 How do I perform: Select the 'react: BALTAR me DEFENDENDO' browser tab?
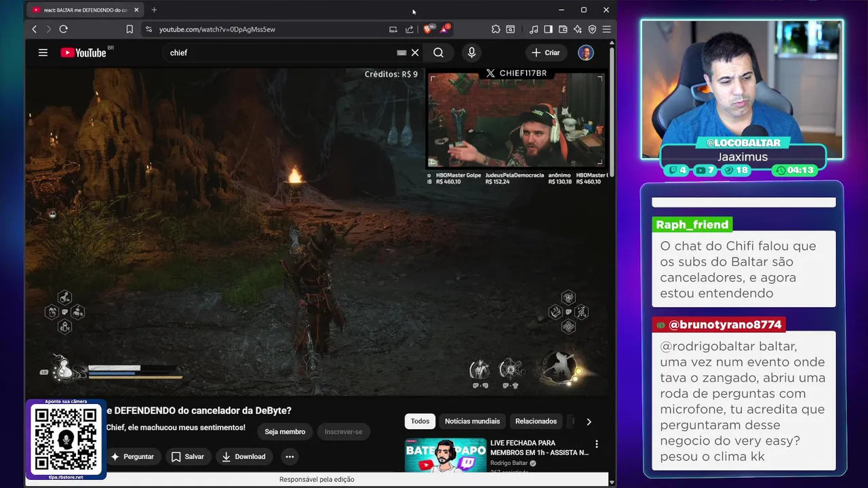tap(85, 9)
